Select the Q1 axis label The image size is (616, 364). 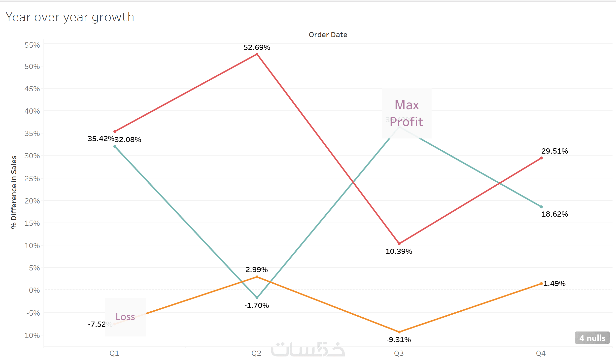[x=114, y=353]
